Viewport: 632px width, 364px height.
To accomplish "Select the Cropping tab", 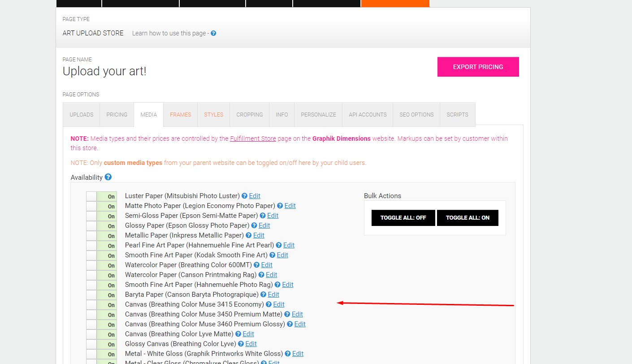I will pos(250,115).
